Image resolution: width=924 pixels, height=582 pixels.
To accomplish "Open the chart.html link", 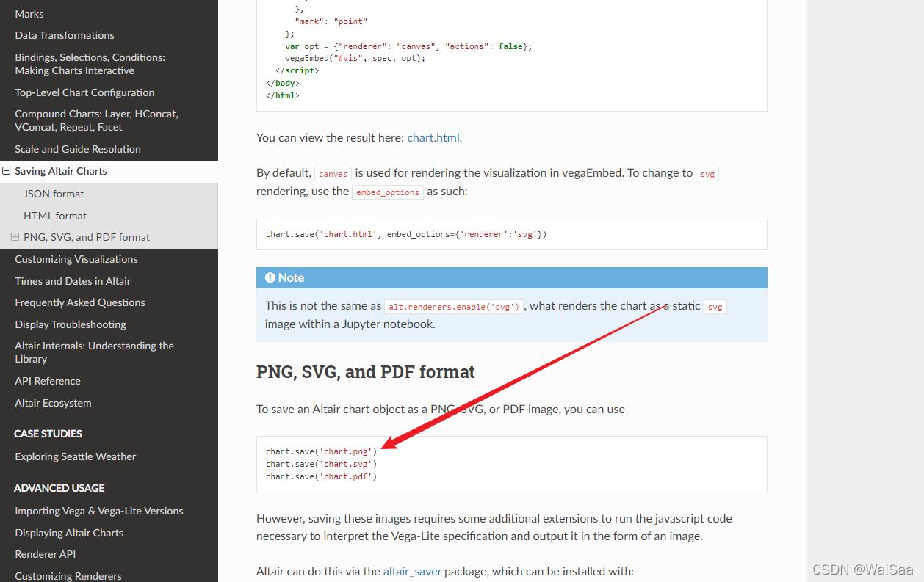I will pos(433,138).
